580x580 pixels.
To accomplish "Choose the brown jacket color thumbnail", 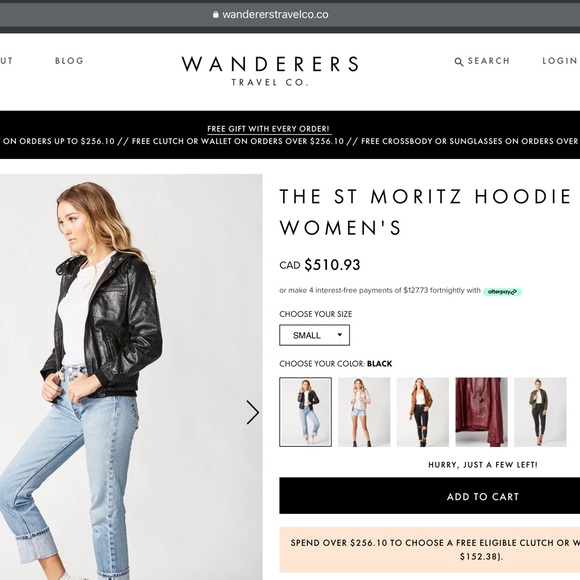I will pos(423,412).
